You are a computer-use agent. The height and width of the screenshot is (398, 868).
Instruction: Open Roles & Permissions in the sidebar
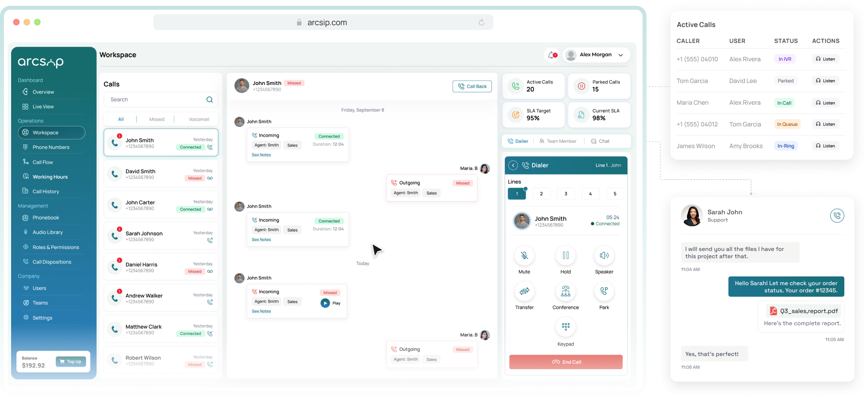click(56, 247)
